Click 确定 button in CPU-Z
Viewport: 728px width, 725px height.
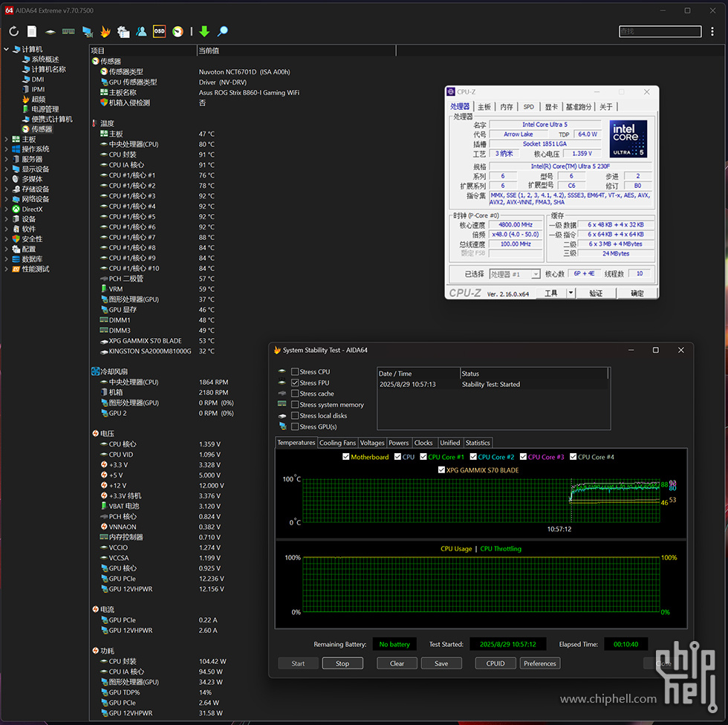[637, 293]
